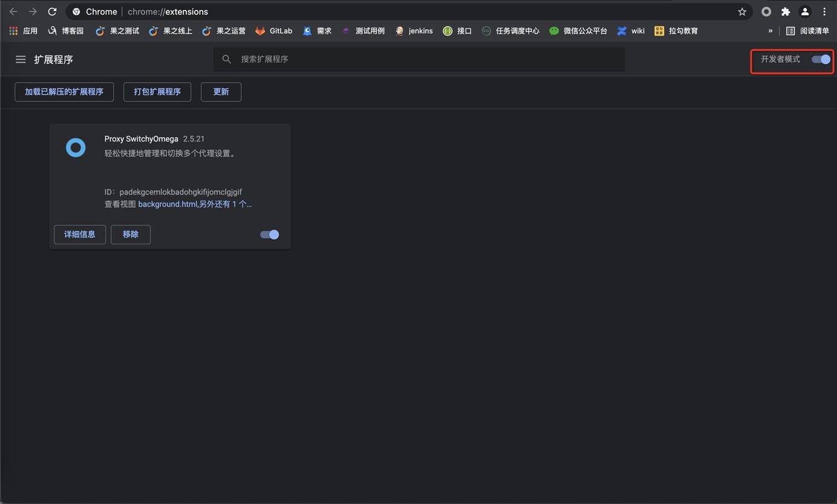
Task: Reload the page with the refresh icon
Action: tap(52, 11)
